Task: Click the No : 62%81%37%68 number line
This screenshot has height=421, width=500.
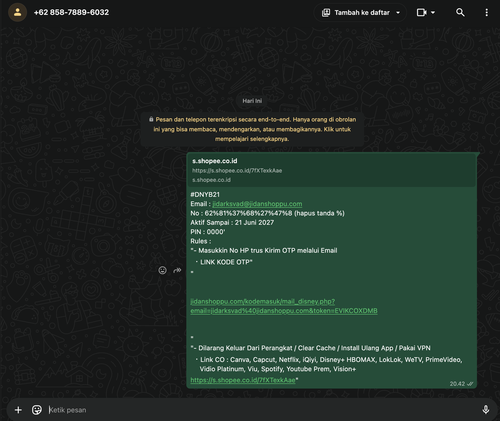Action: pyautogui.click(x=267, y=213)
